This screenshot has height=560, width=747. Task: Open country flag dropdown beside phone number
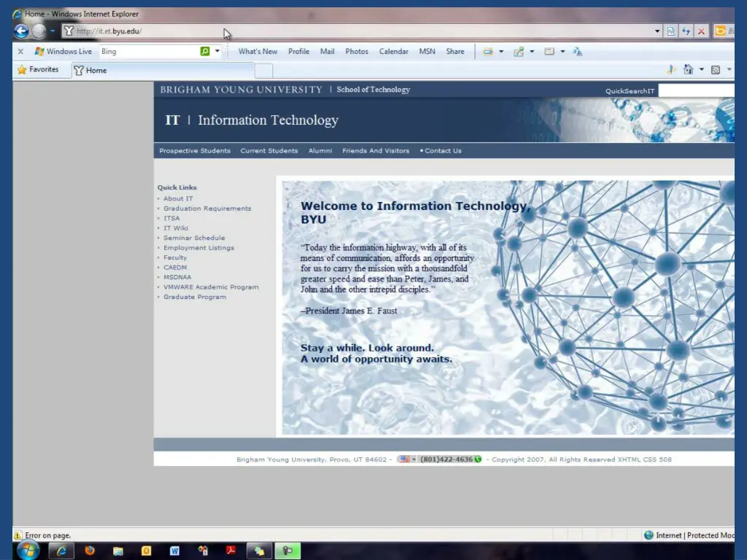[x=408, y=459]
